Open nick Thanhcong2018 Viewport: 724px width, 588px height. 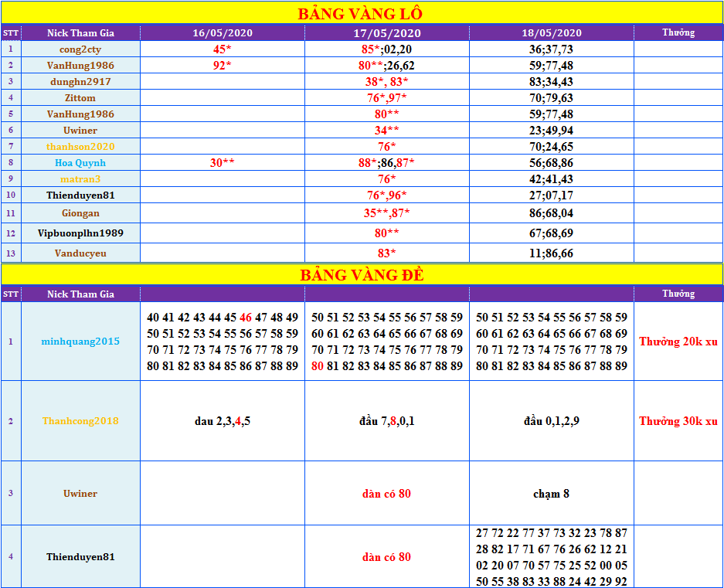80,421
